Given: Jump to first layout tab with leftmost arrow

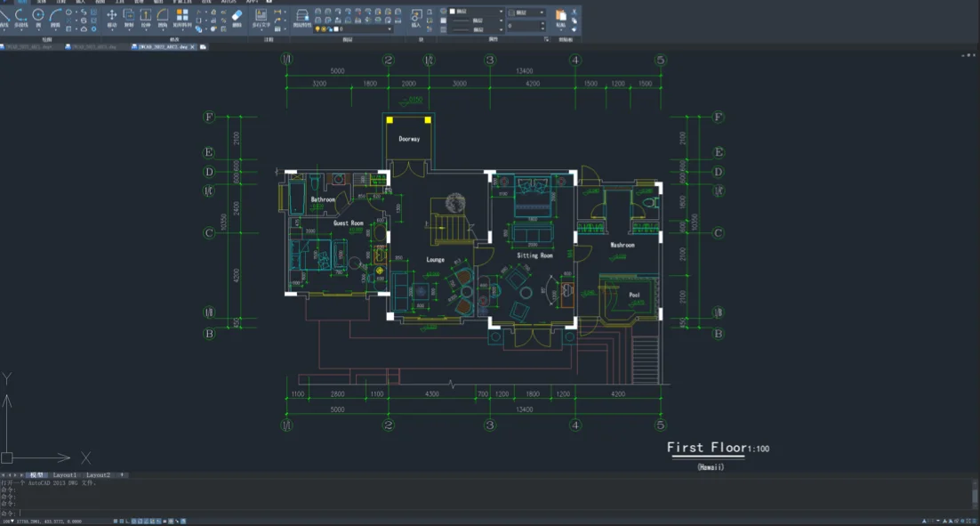Looking at the screenshot, I should [4, 475].
